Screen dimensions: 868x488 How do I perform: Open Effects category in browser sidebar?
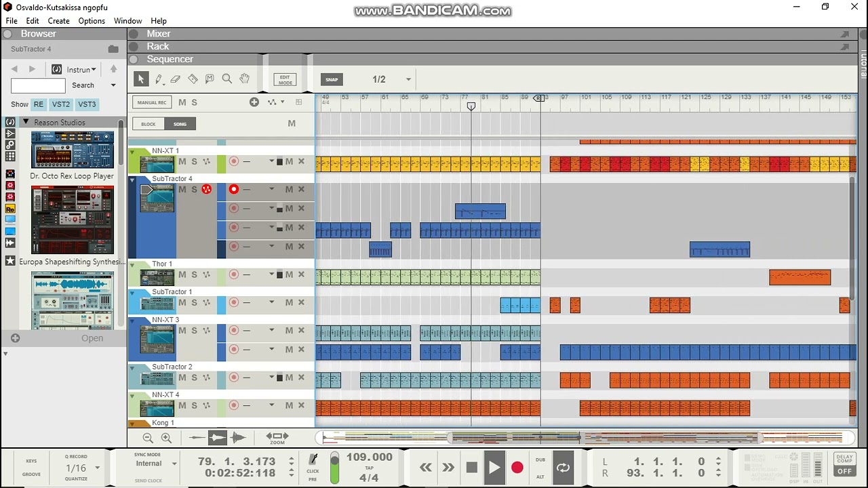point(10,134)
